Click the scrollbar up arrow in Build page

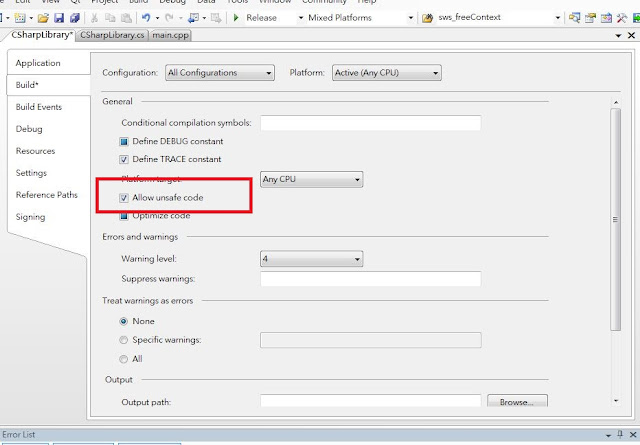[x=616, y=102]
